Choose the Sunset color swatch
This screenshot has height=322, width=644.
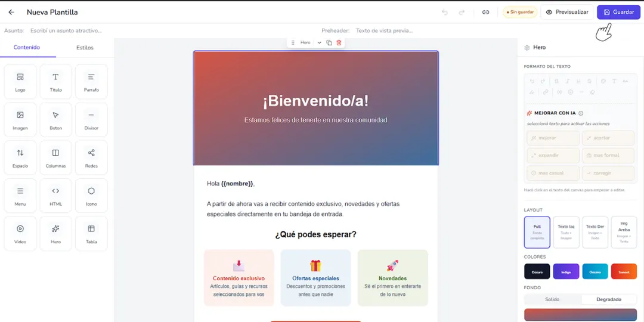[624, 271]
